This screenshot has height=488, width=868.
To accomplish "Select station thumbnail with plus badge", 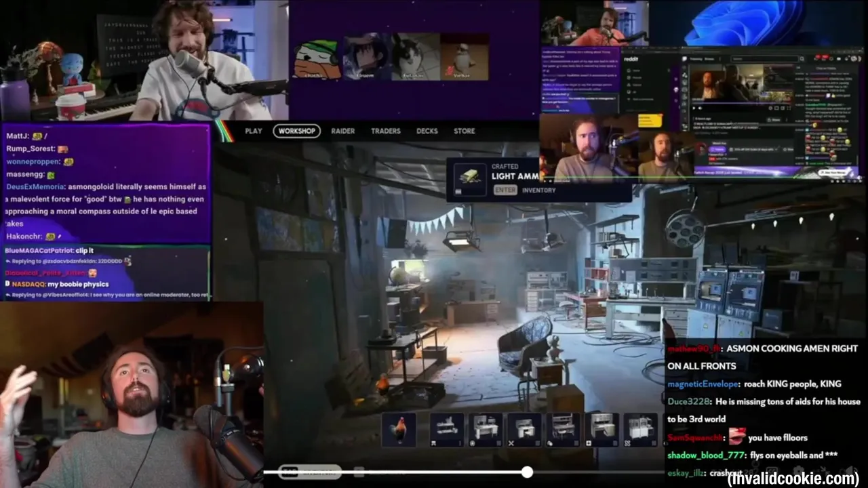I will (x=602, y=430).
